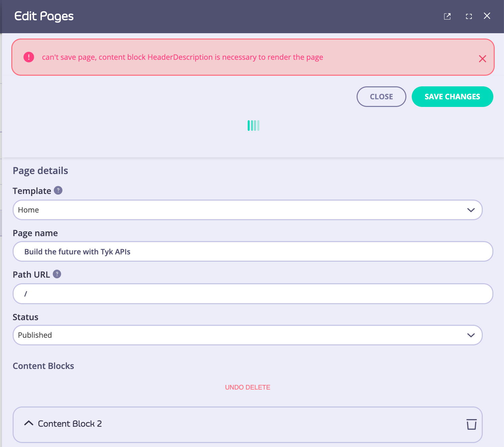
Task: Click the error alert exclamation icon
Action: tap(29, 57)
